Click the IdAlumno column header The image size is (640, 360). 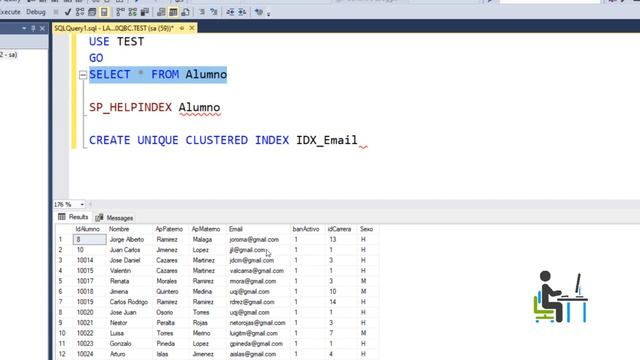(89, 229)
